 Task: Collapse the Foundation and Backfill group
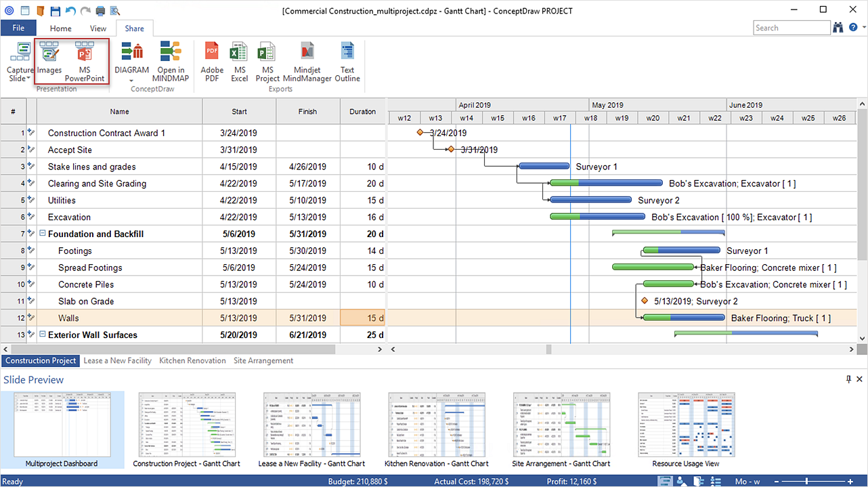43,234
